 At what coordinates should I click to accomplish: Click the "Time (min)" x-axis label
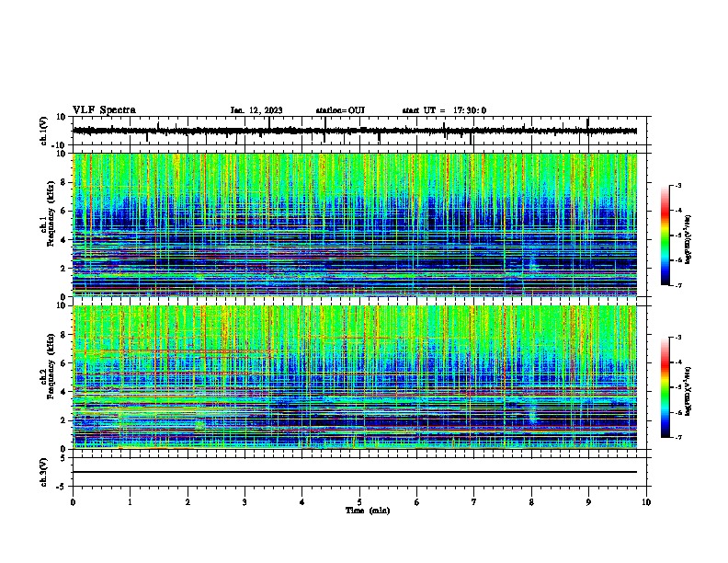pyautogui.click(x=368, y=511)
